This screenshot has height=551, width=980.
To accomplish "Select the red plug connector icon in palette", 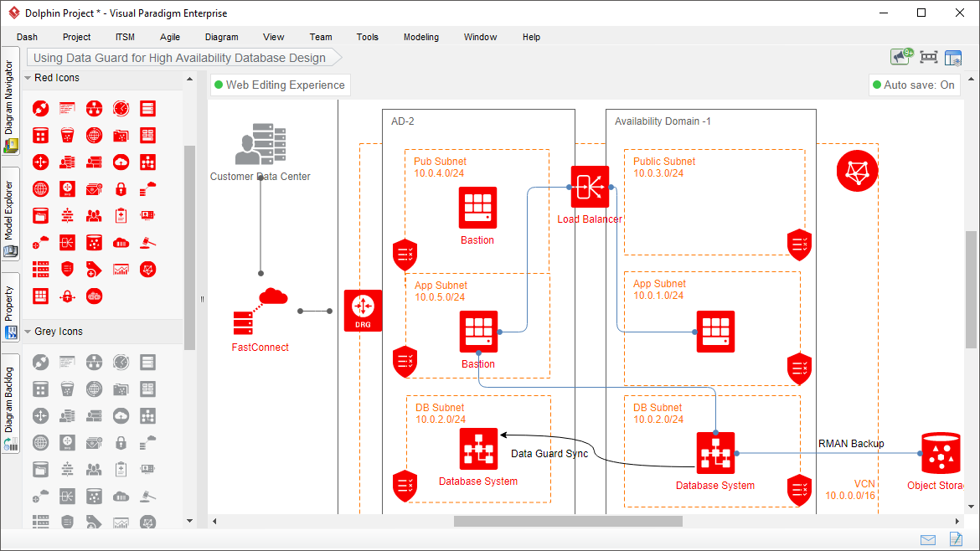I will tap(41, 109).
